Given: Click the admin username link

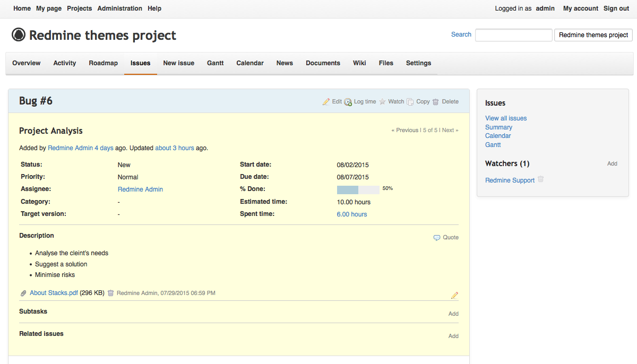Looking at the screenshot, I should 545,8.
